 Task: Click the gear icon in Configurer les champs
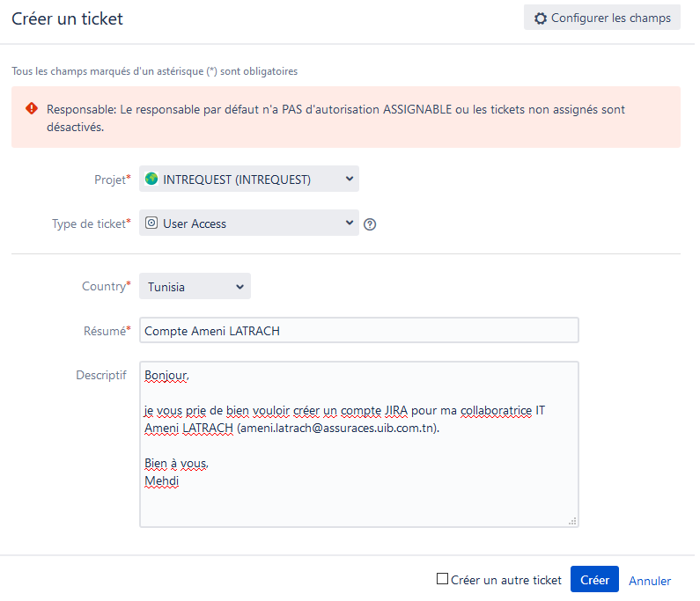click(x=540, y=18)
